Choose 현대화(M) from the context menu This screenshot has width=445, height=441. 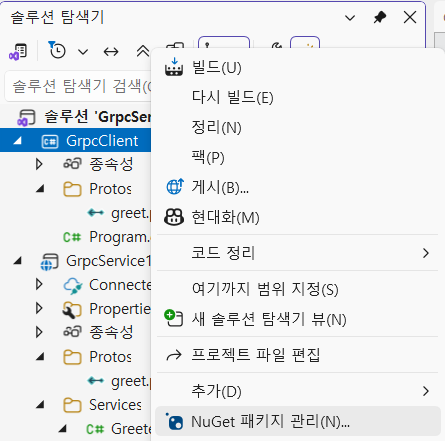[297, 217]
